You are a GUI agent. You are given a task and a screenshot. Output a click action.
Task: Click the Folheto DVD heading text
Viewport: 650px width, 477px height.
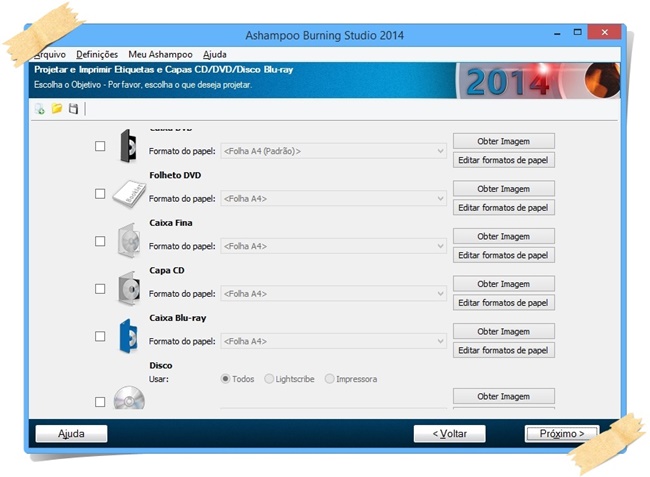point(175,175)
